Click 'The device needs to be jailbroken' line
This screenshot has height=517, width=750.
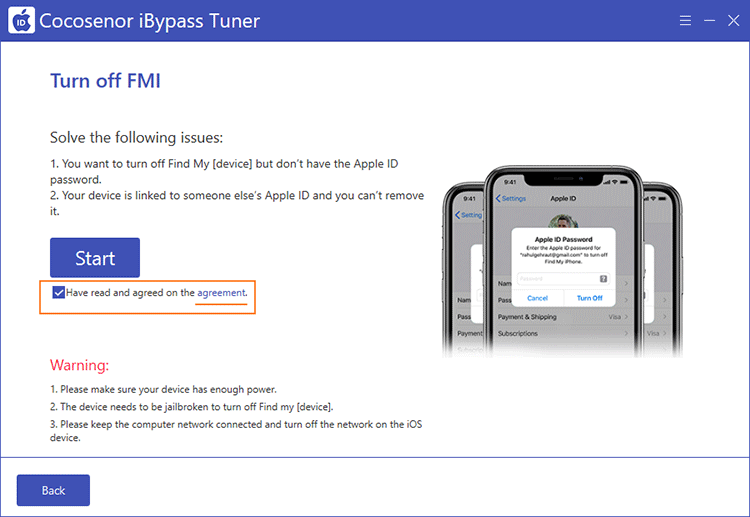pyautogui.click(x=192, y=407)
